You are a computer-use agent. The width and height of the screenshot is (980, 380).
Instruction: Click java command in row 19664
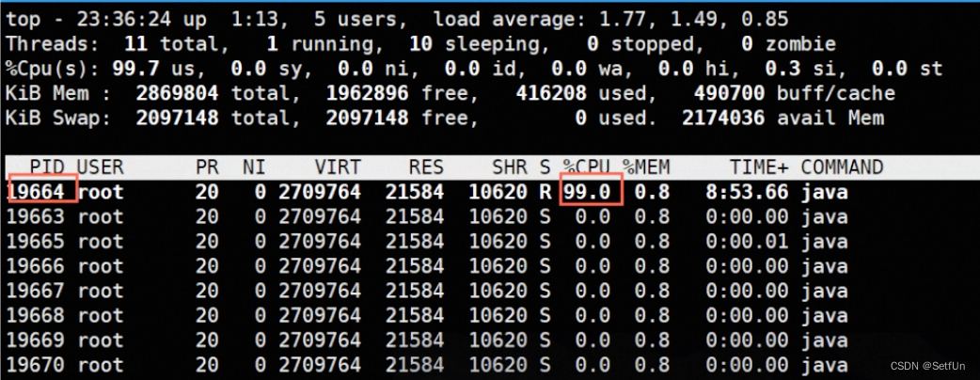[825, 192]
